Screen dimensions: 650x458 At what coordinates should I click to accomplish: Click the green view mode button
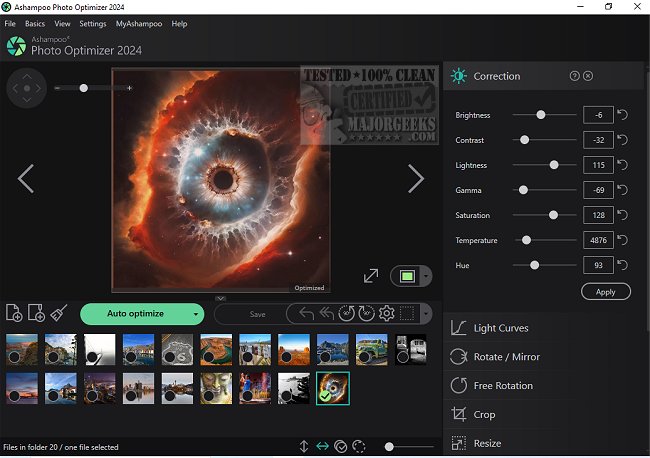(407, 276)
